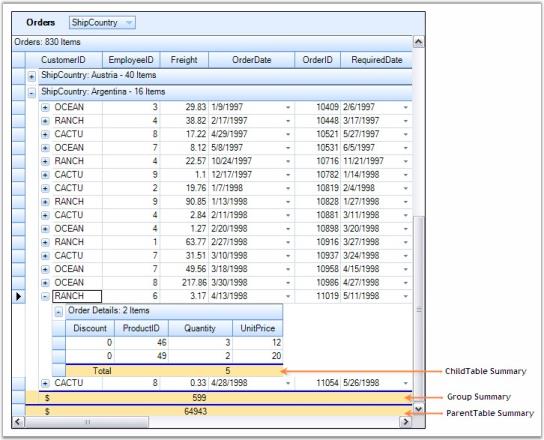Expand OCEAN row for order 10409
This screenshot has width=544, height=440.
tap(45, 108)
